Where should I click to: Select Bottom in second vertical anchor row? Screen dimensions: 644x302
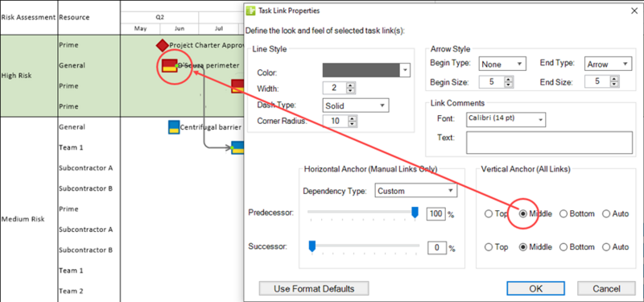tap(564, 247)
